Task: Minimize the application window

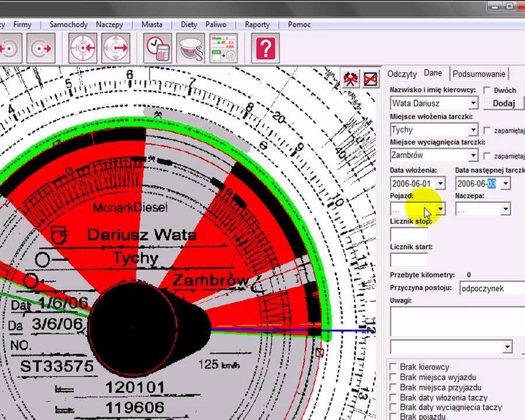Action: pyautogui.click(x=495, y=6)
